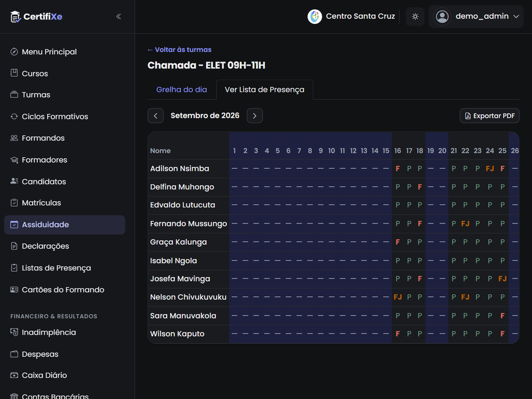Open Ciclos Formativos cycle icon
This screenshot has width=532, height=399.
point(14,116)
